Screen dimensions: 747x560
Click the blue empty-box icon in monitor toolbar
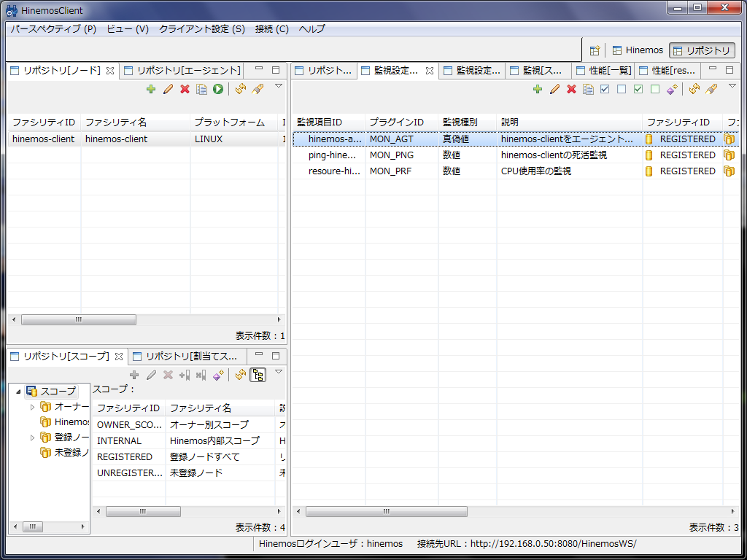(622, 89)
